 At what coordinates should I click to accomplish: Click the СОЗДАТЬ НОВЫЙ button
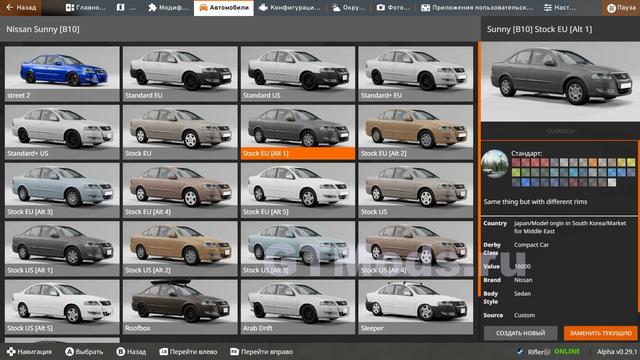click(520, 333)
